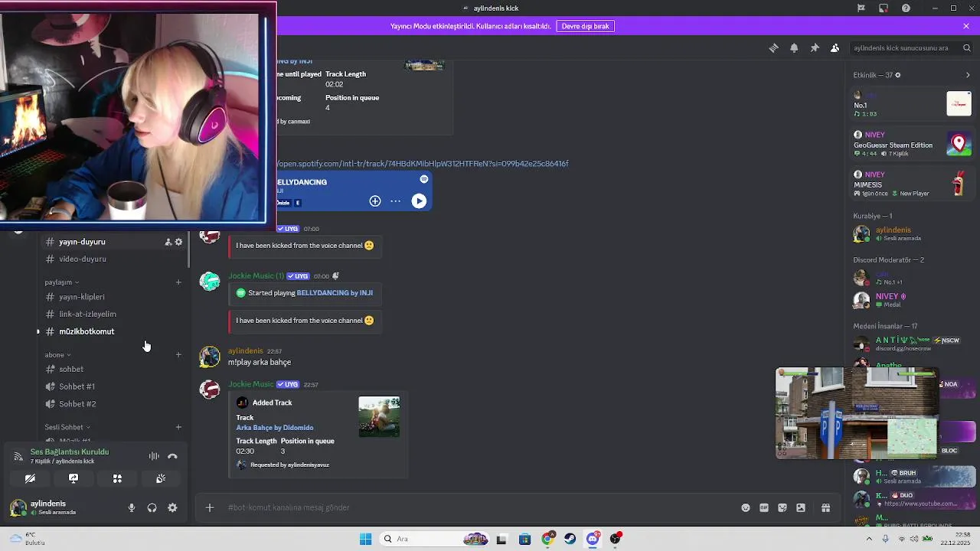Add BELLYDANCING to Spotify library plus
Screen dimensions: 980x551
[x=375, y=201]
